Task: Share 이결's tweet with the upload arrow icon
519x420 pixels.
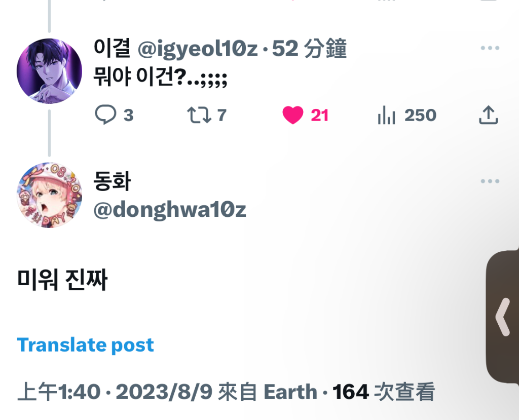Action: pyautogui.click(x=488, y=115)
